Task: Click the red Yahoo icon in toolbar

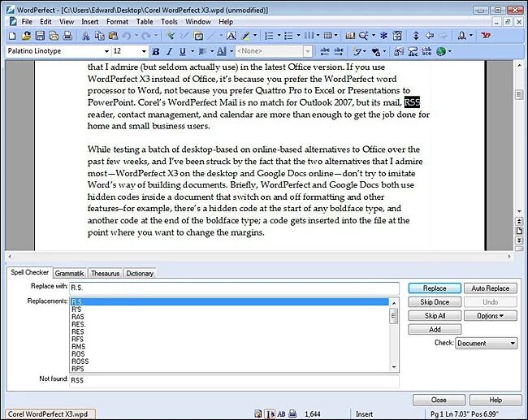Action: (486, 36)
